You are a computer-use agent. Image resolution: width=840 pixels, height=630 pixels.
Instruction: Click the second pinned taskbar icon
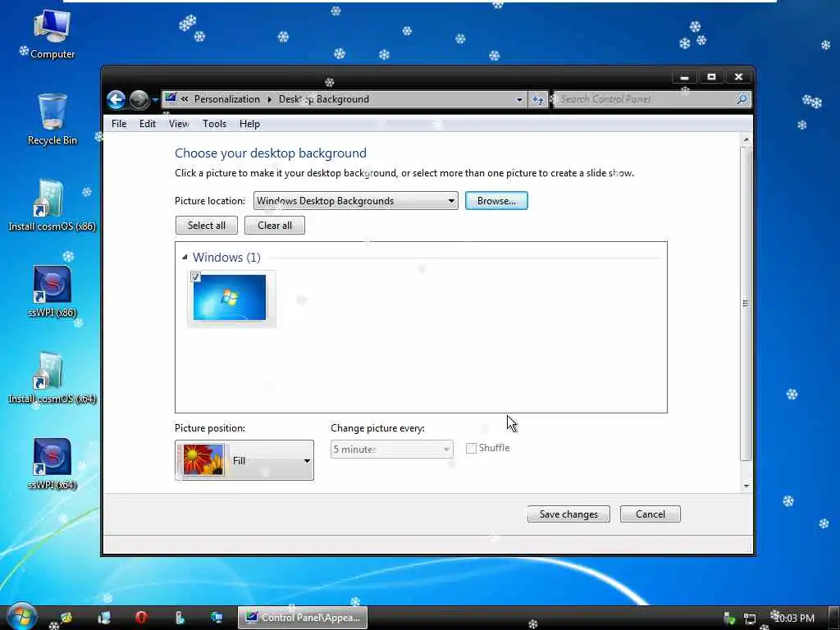104,618
